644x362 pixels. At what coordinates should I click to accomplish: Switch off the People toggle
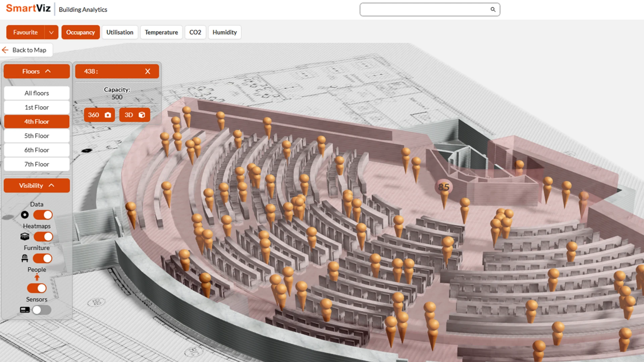(x=37, y=288)
